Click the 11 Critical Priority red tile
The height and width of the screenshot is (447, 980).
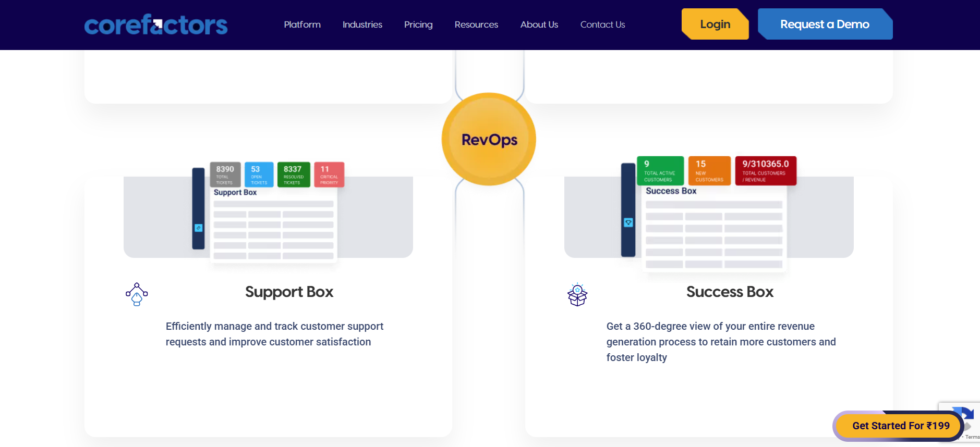coord(329,175)
